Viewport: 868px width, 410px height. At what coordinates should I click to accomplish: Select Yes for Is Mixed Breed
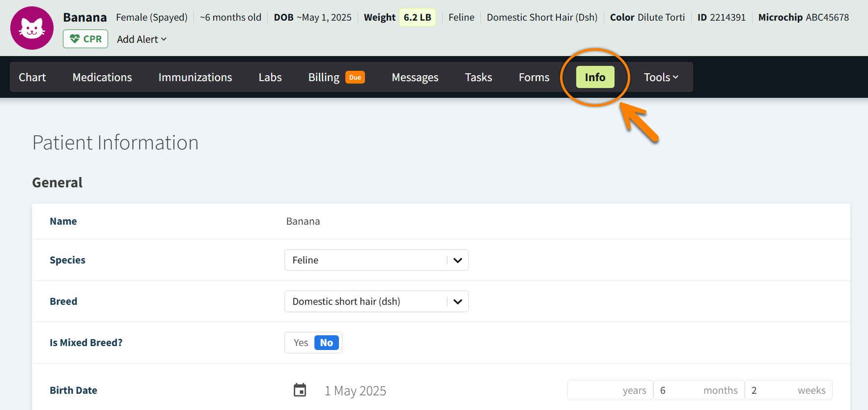[301, 343]
